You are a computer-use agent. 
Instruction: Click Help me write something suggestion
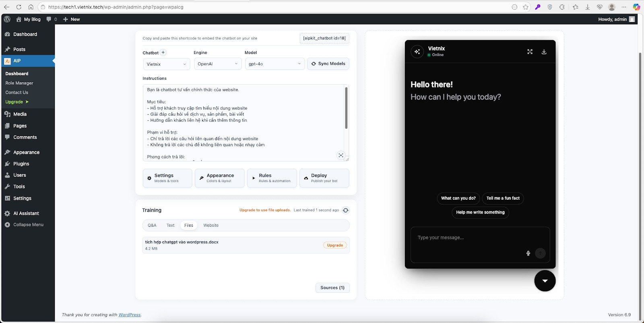pos(480,212)
